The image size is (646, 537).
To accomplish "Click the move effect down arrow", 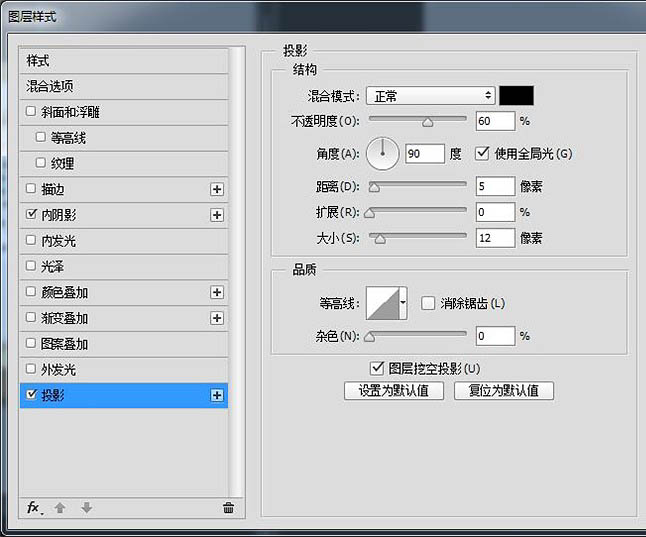I will pos(86,508).
